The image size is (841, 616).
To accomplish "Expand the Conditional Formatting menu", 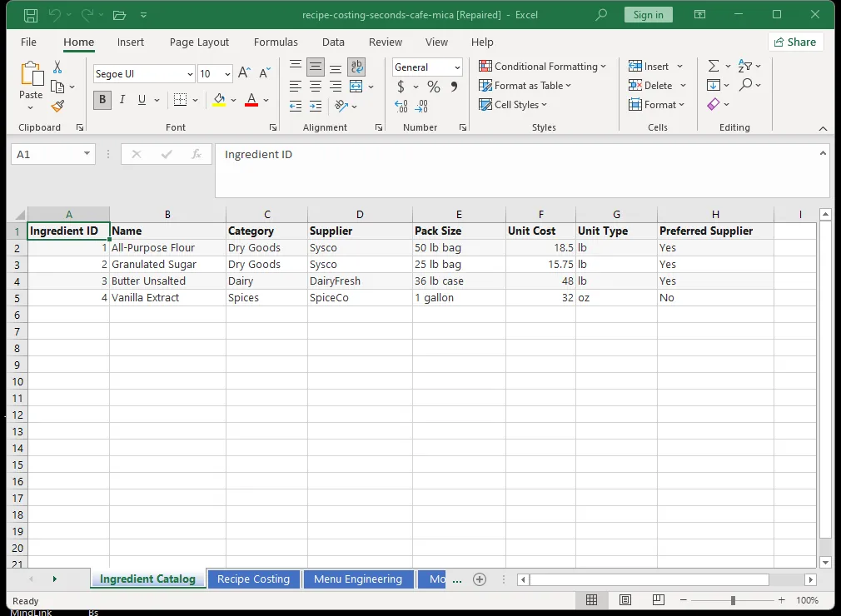I will tap(542, 66).
